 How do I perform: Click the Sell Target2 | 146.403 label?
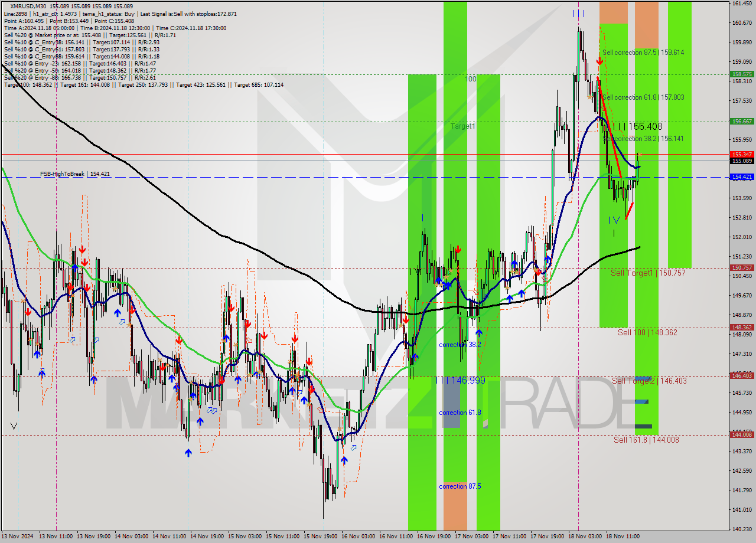[x=649, y=381]
